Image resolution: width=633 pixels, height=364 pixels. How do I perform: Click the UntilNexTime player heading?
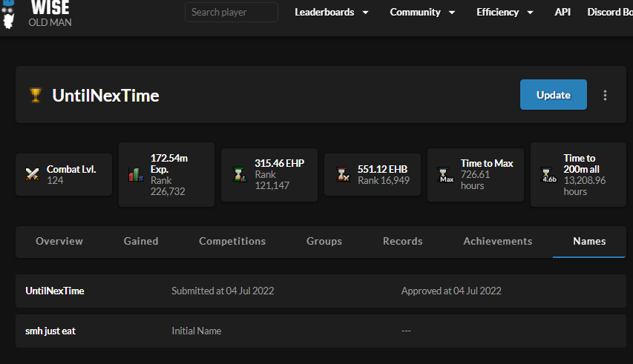(x=106, y=96)
